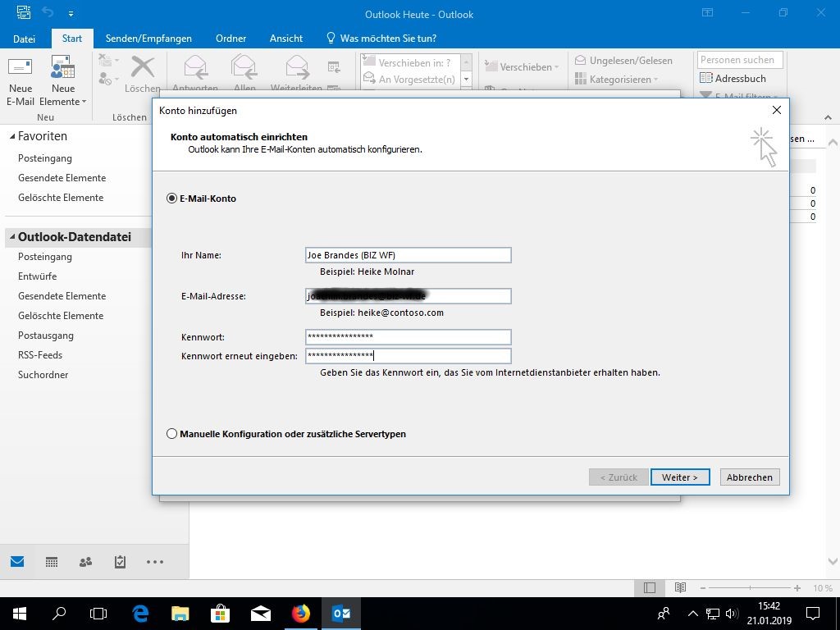Open the Suchordner folder
The image size is (840, 630).
(x=43, y=375)
